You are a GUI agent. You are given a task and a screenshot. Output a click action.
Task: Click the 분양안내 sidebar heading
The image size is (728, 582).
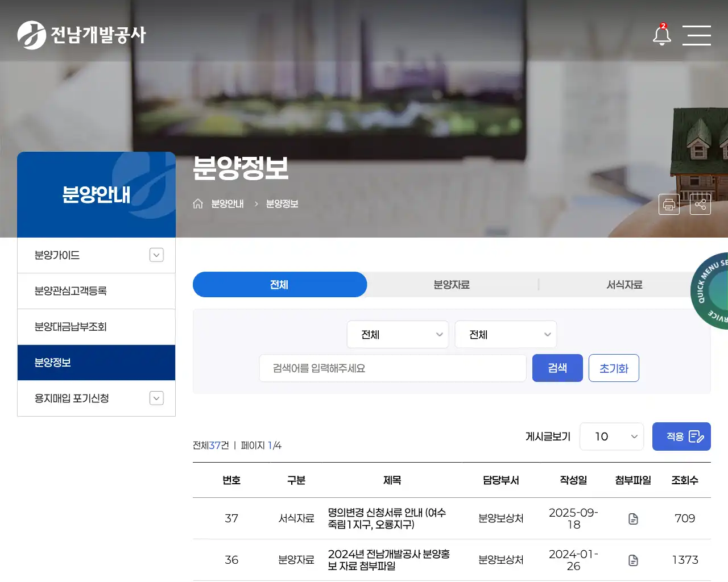[x=96, y=194]
